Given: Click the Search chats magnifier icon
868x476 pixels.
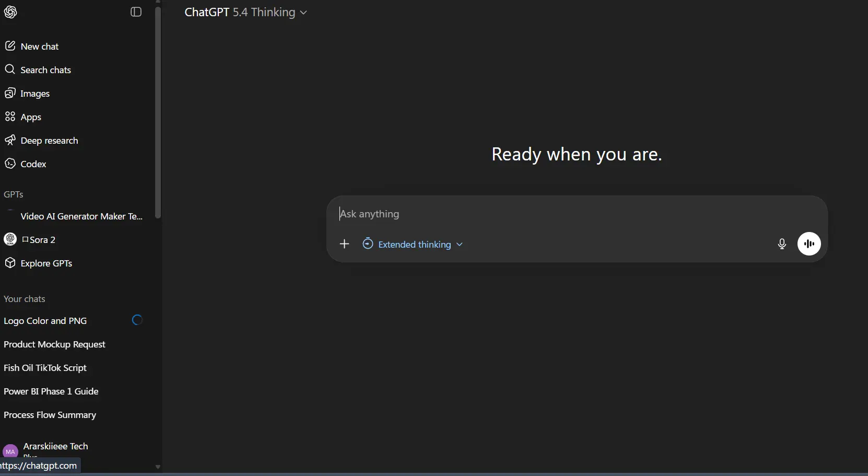Looking at the screenshot, I should coord(10,69).
